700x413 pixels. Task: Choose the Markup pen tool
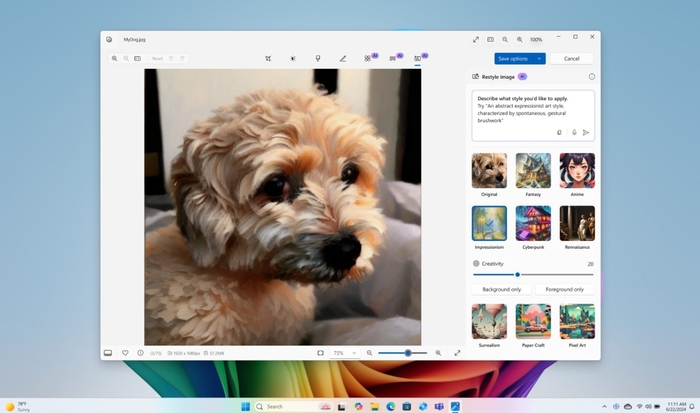pos(343,58)
